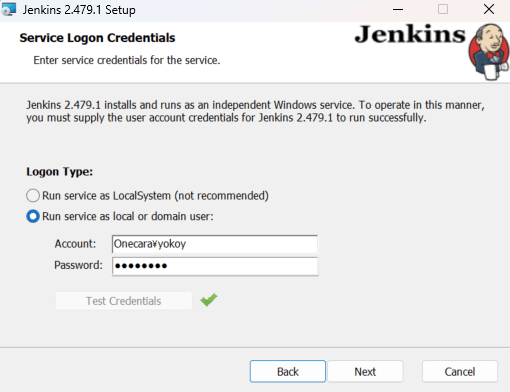Click the Account field label
Viewport: 510px width, 392px height.
point(75,244)
